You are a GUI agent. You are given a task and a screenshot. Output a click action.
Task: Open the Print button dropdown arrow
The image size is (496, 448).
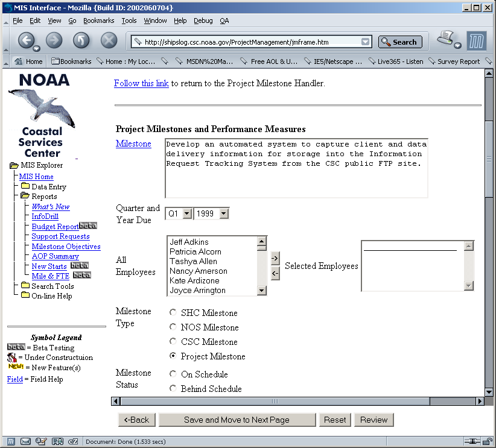tap(457, 46)
